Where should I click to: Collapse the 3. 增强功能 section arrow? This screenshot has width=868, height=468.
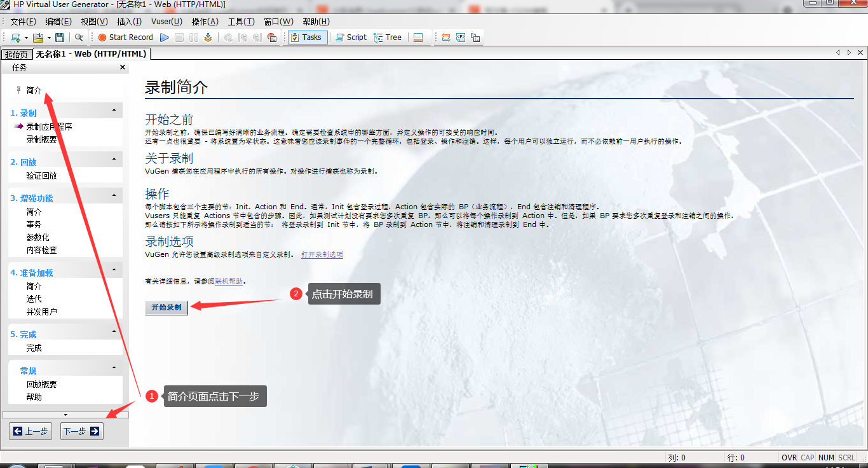pyautogui.click(x=114, y=195)
